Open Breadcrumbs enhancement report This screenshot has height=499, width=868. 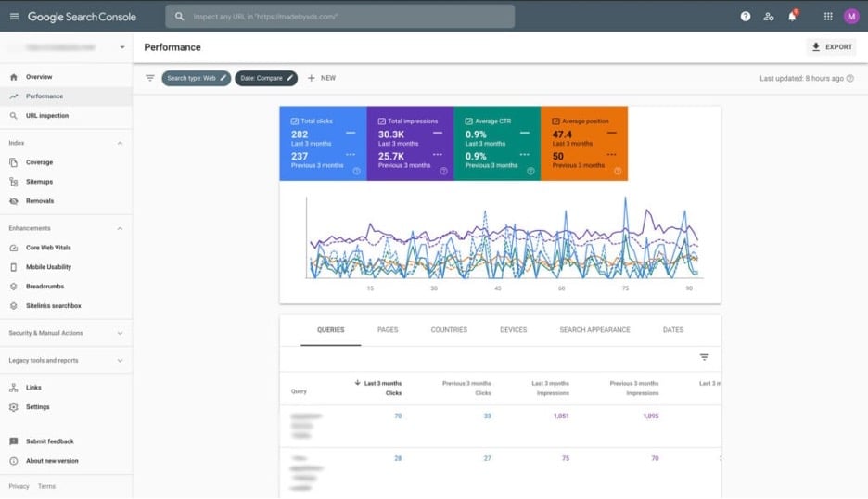pyautogui.click(x=66, y=287)
